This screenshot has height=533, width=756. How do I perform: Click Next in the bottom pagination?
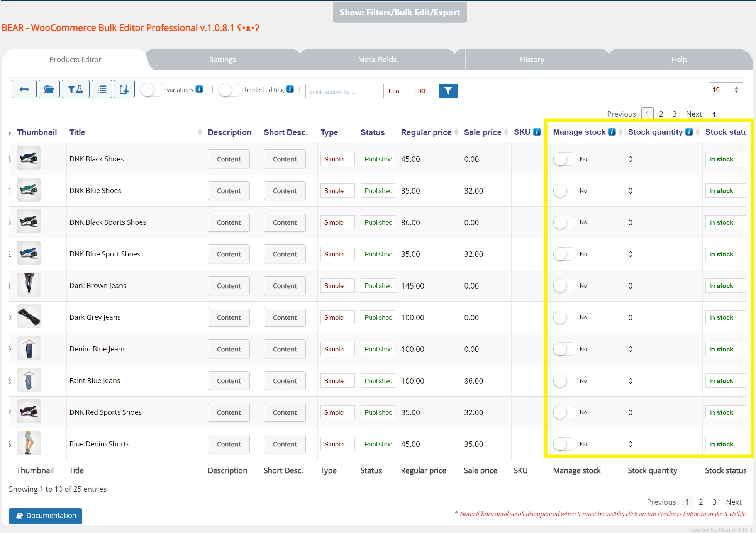(x=734, y=502)
